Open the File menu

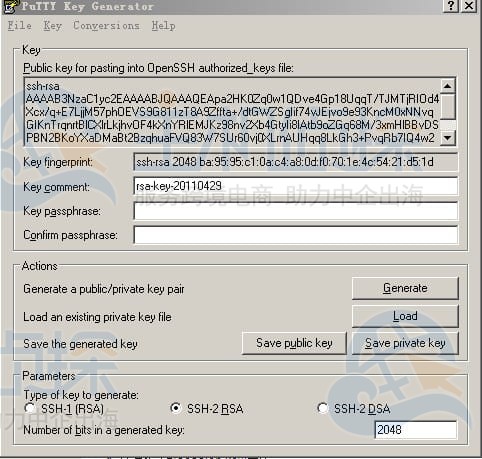[x=20, y=26]
